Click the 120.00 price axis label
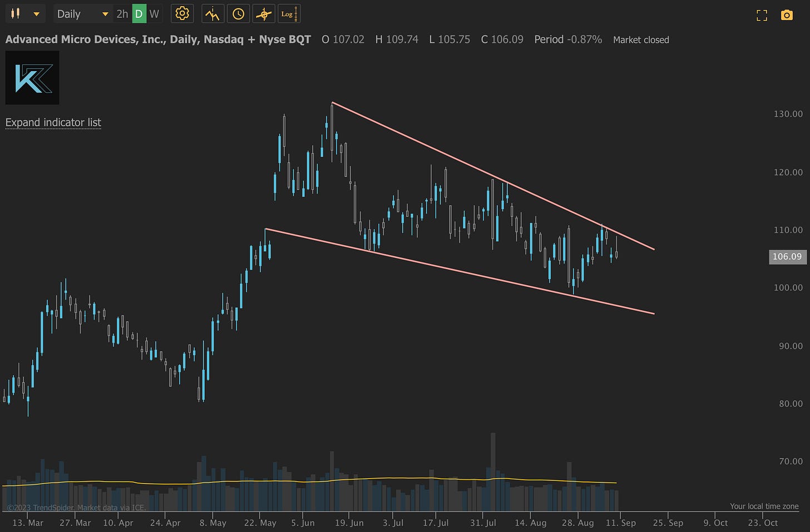The width and height of the screenshot is (810, 532). (788, 172)
